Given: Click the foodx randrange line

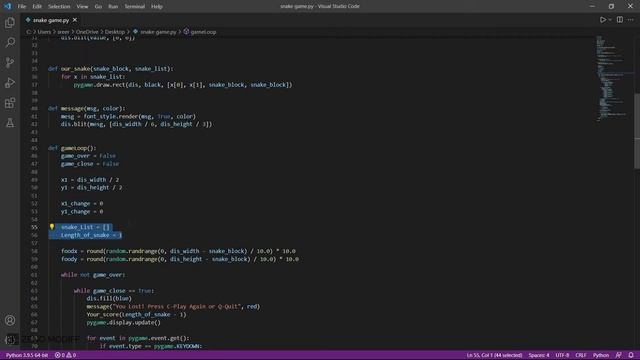Looking at the screenshot, I should [178, 251].
